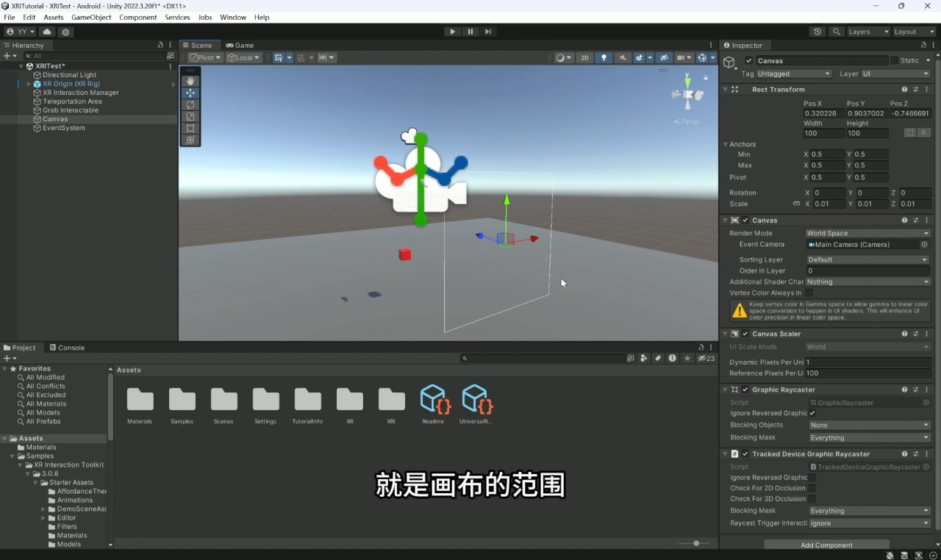Image resolution: width=941 pixels, height=560 pixels.
Task: Click the Step frame button
Action: point(488,32)
